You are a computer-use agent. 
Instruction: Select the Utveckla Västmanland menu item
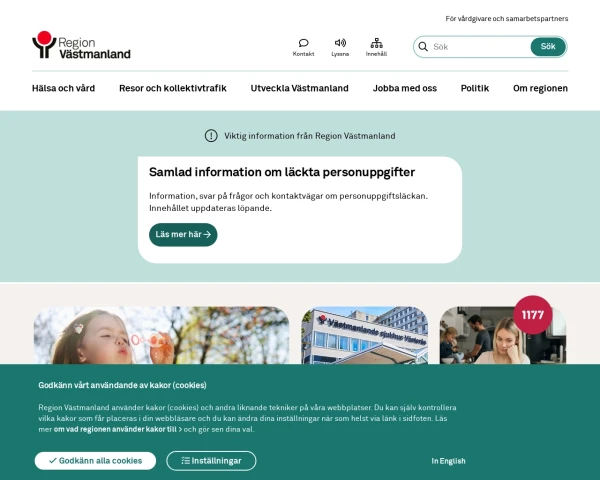tap(300, 88)
